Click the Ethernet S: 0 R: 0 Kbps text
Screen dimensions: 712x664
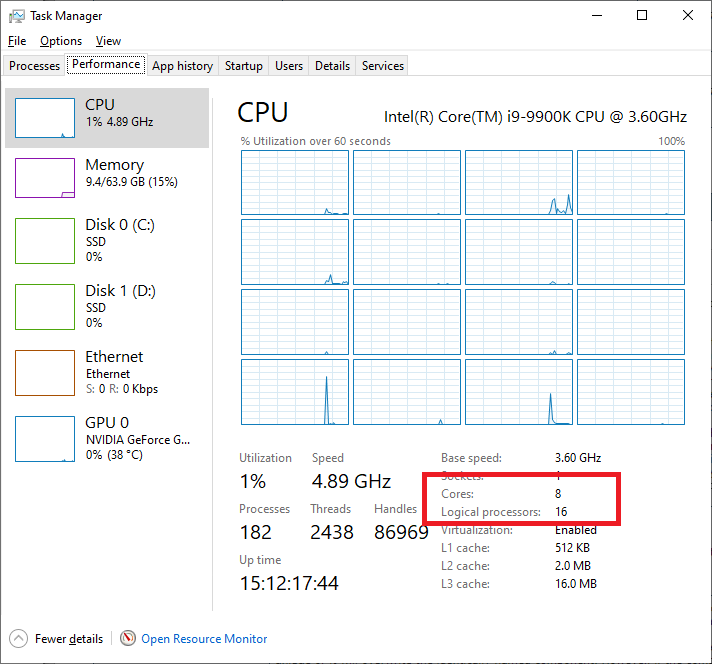click(122, 389)
